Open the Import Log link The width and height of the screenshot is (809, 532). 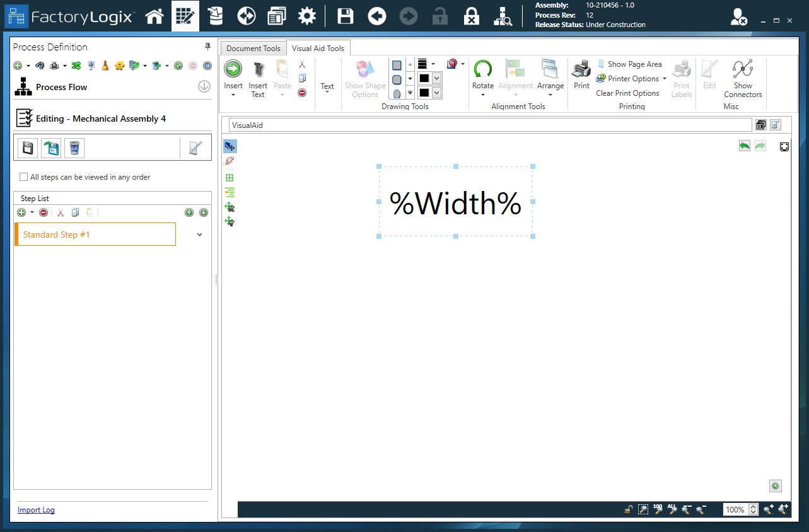[36, 509]
